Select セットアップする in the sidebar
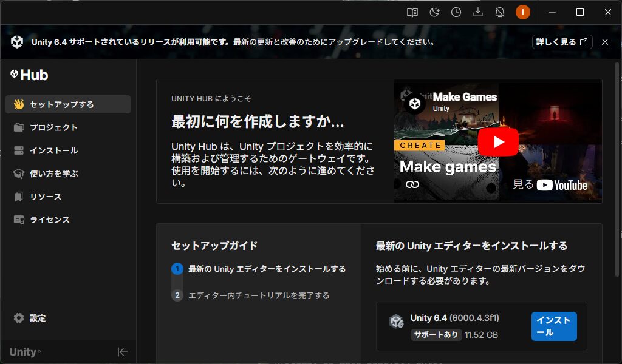The width and height of the screenshot is (622, 364). [x=68, y=104]
